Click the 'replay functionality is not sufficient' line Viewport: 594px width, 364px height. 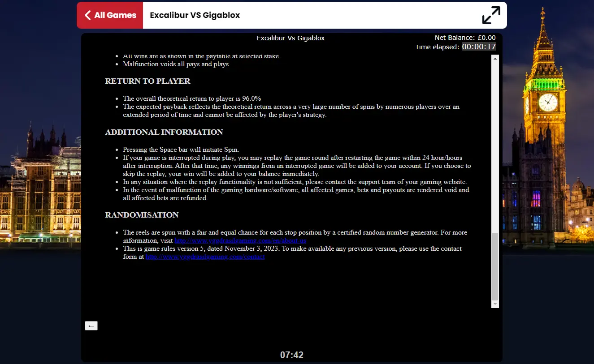tap(295, 182)
